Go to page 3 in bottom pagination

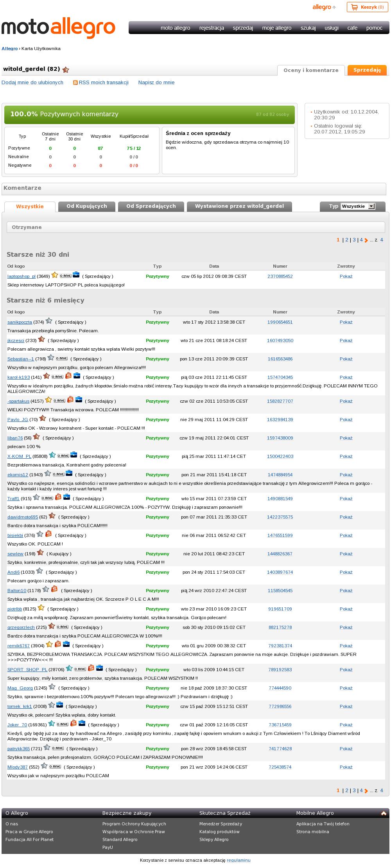pos(354,791)
